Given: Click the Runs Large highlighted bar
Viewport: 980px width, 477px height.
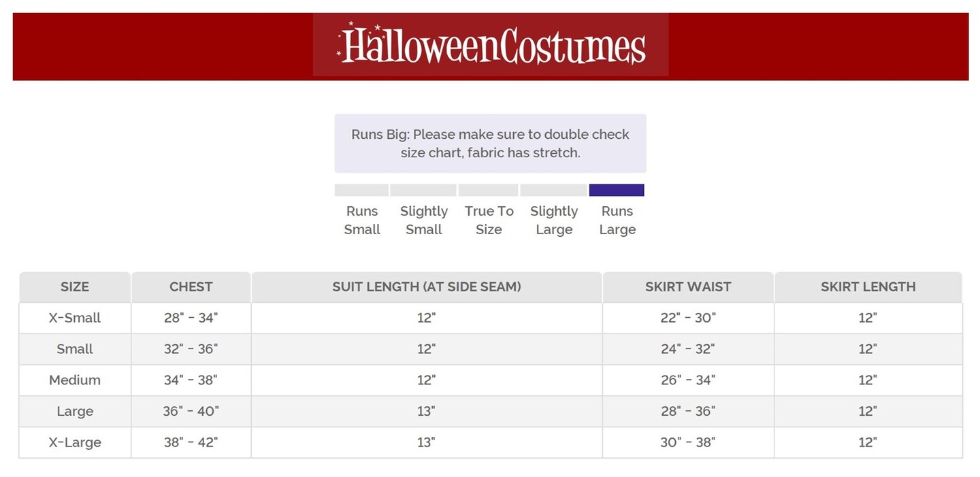Looking at the screenshot, I should 617,190.
